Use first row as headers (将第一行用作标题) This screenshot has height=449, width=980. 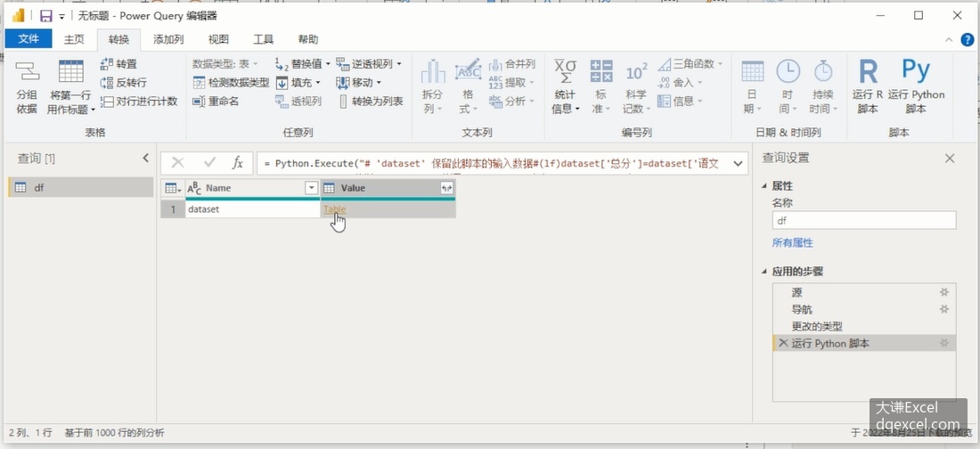click(x=70, y=86)
